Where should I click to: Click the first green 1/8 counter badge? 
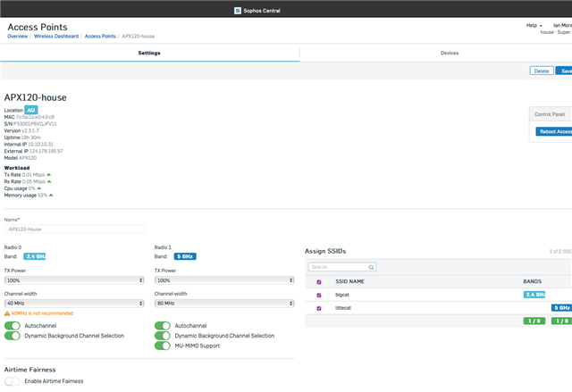tap(534, 321)
